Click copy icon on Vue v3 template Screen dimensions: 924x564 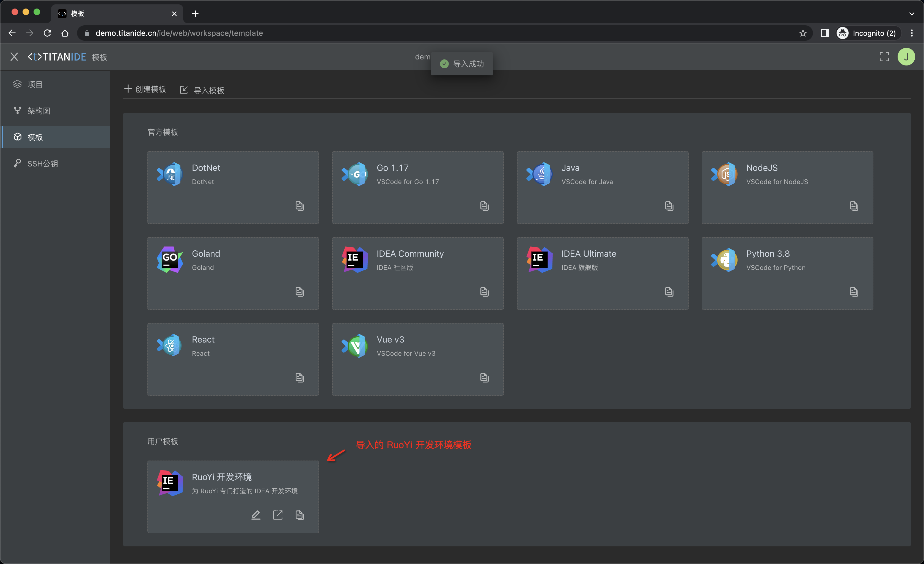tap(484, 377)
